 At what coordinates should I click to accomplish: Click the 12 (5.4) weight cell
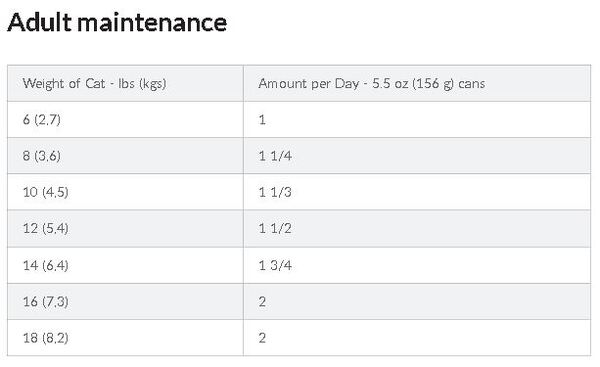(125, 228)
